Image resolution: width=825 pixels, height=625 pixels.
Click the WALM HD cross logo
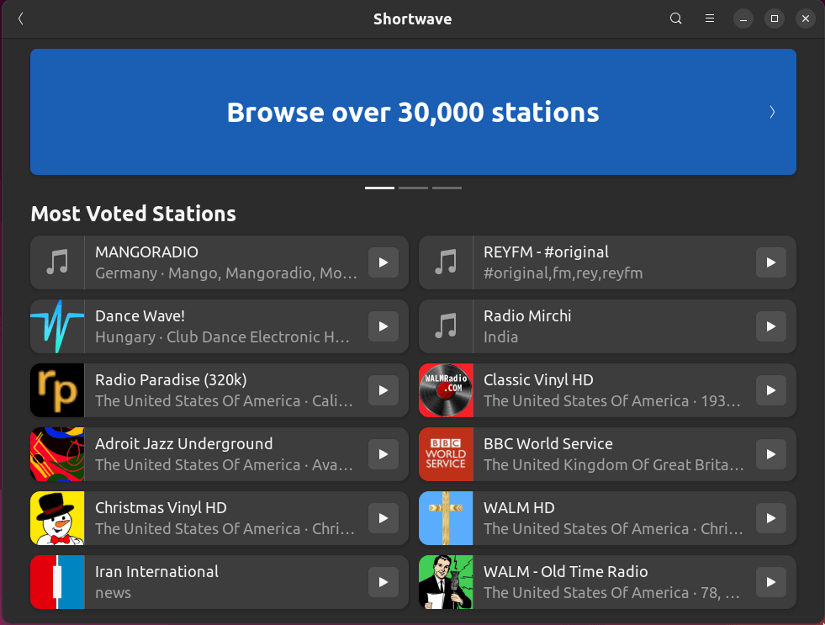tap(446, 518)
